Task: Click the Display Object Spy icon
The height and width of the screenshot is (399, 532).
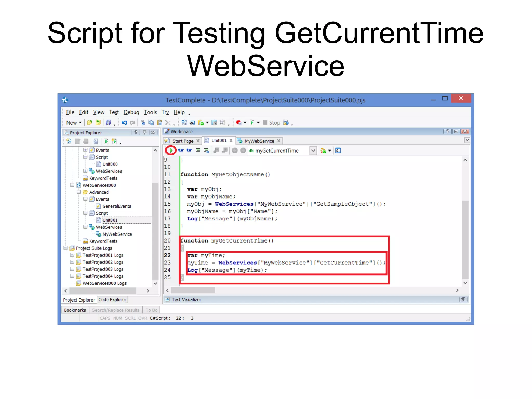Action: click(184, 122)
